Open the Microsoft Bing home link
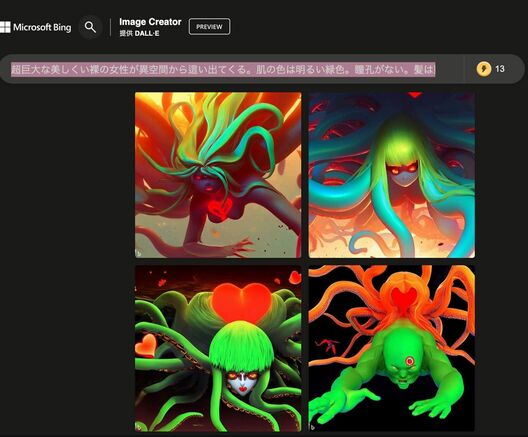The width and height of the screenshot is (528, 437). click(x=36, y=27)
